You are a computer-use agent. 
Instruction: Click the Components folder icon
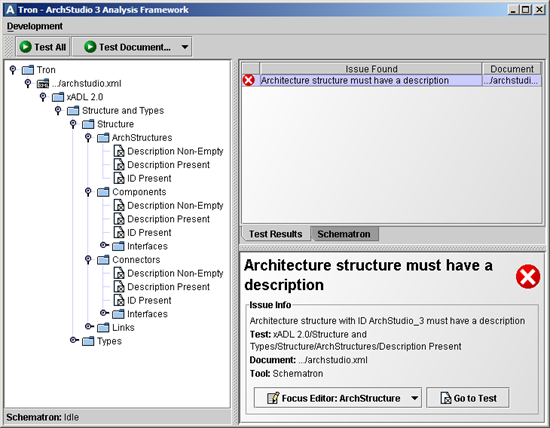tap(103, 192)
